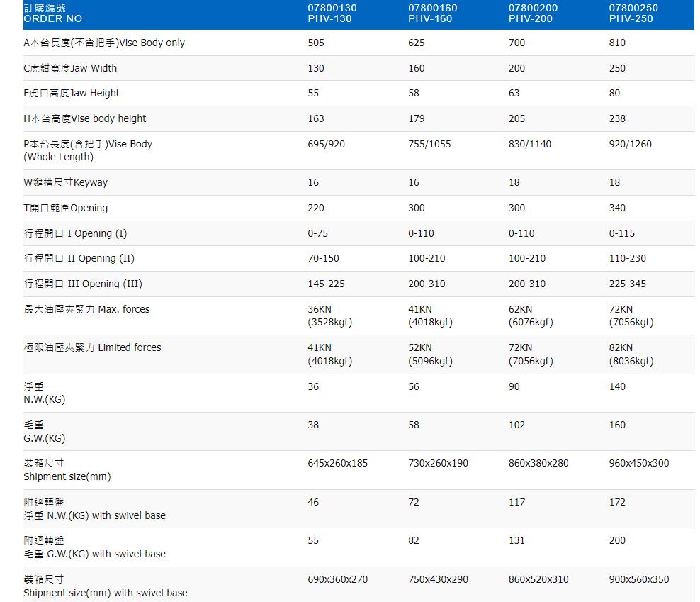The width and height of the screenshot is (700, 602).
Task: Click the Vise body height row label
Action: pyautogui.click(x=85, y=118)
